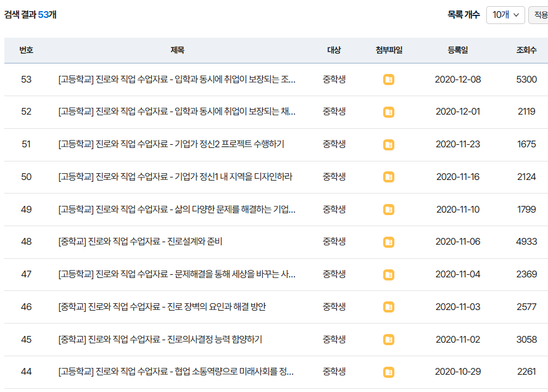The image size is (548, 392).
Task: Open post titled 입학과 동시에 취업이 보장되는 채...
Action: click(177, 112)
